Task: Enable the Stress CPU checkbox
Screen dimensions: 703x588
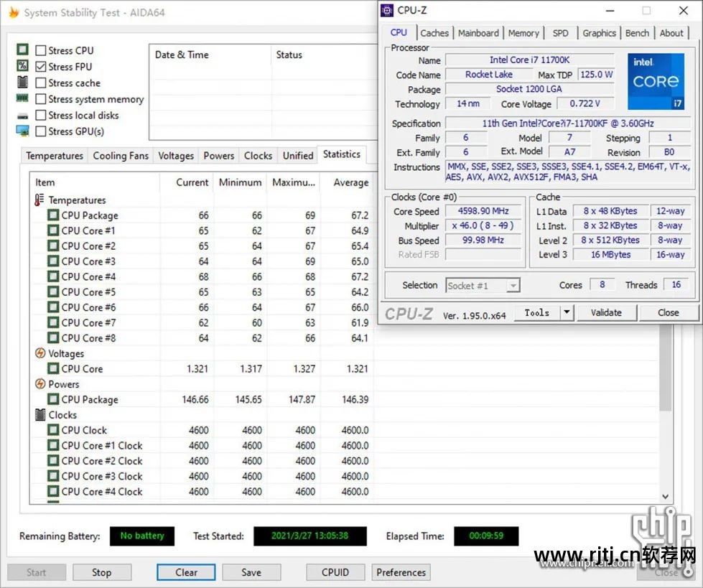Action: click(x=40, y=50)
